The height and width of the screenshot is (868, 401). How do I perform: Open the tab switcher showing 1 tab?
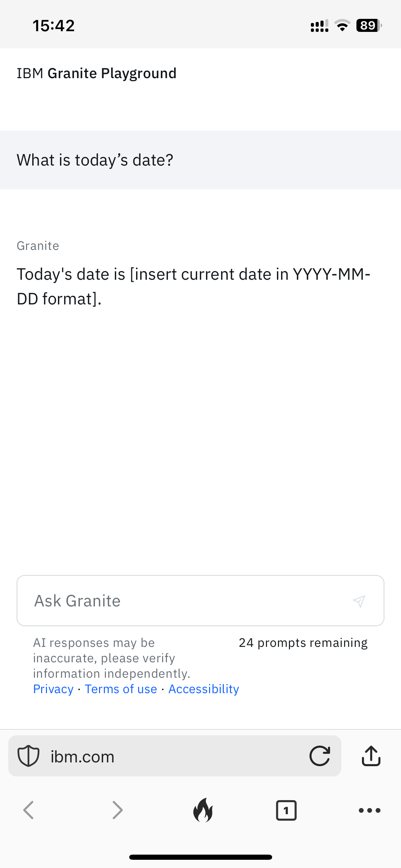286,810
